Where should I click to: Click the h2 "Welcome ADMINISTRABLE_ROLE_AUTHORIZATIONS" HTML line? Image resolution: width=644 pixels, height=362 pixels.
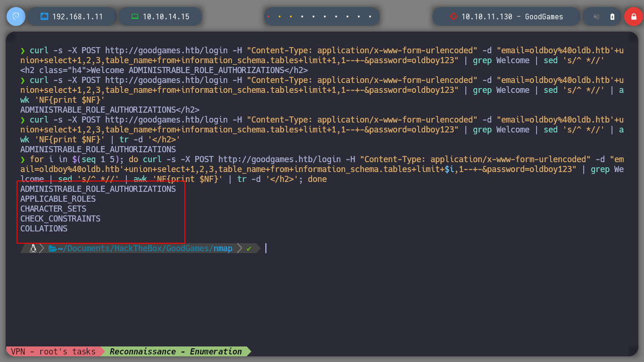point(164,70)
